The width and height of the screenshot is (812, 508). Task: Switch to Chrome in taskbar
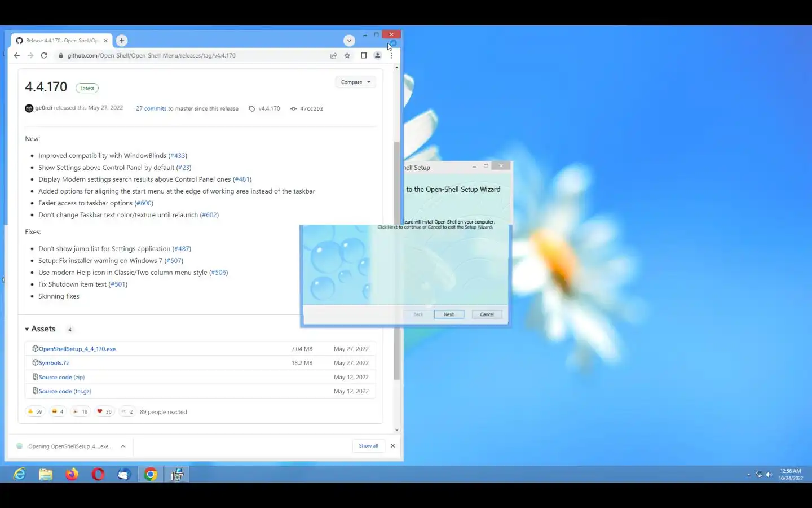(151, 474)
